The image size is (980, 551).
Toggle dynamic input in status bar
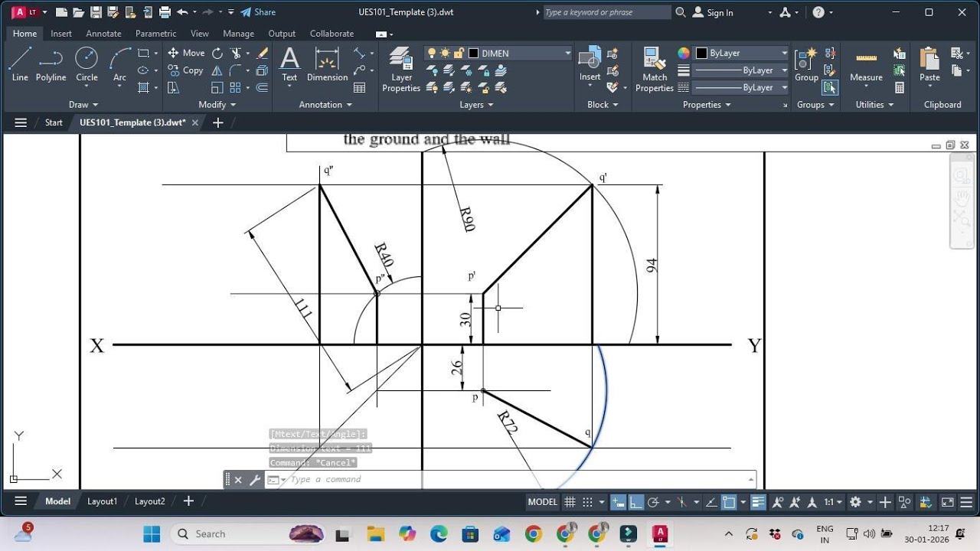(618, 502)
